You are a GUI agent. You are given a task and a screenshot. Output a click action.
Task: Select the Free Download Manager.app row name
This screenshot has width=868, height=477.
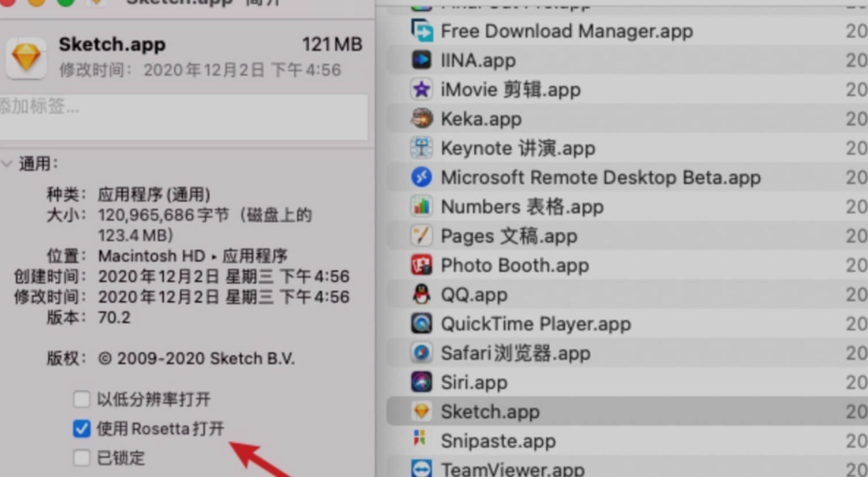pos(567,31)
